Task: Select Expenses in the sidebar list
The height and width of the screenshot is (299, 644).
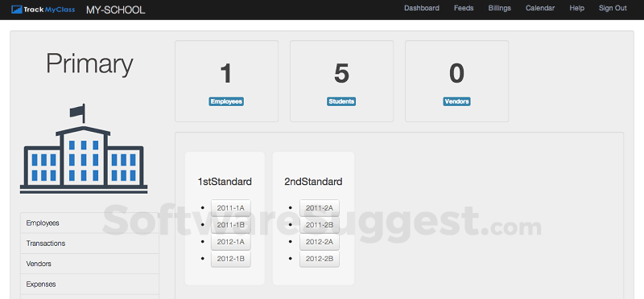Action: (89, 284)
